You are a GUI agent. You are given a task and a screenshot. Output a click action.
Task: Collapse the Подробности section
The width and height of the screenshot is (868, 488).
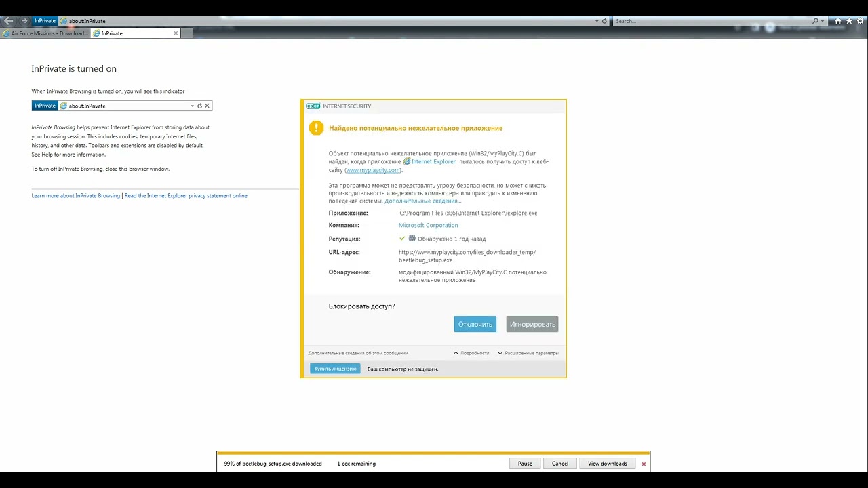point(471,353)
